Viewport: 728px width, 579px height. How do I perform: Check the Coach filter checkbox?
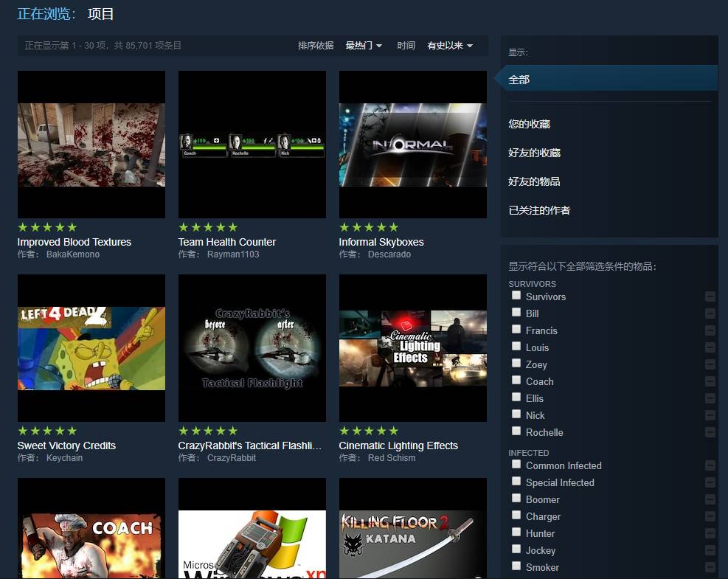(516, 381)
